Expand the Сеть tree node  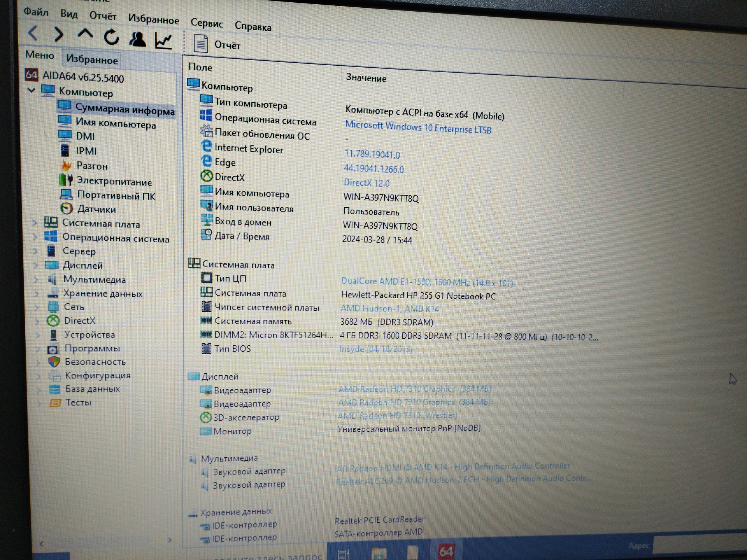(37, 307)
